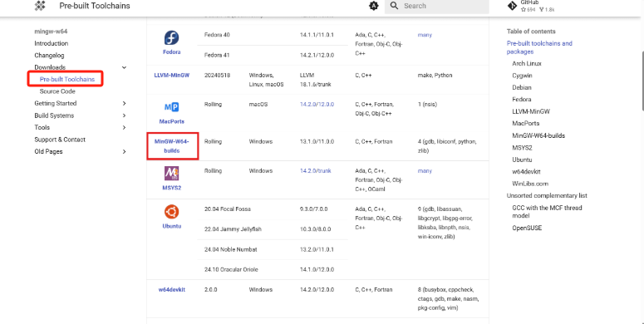Jump to Cygwin in contents
The height and width of the screenshot is (324, 644).
pyautogui.click(x=522, y=76)
